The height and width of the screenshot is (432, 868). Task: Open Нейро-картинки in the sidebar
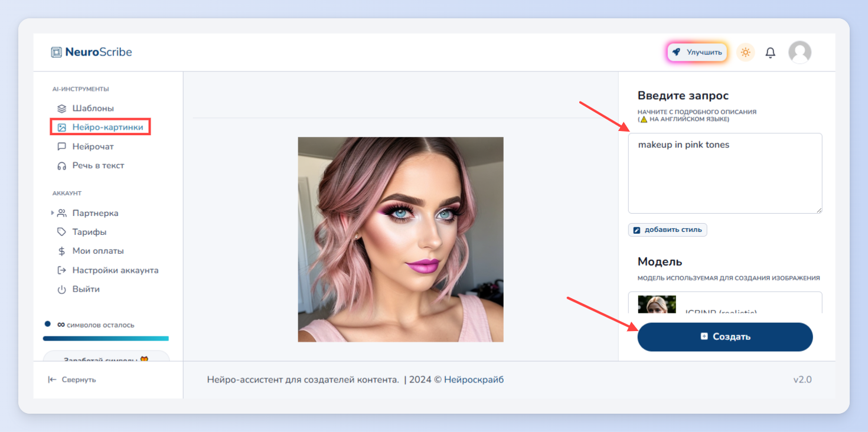coord(107,127)
